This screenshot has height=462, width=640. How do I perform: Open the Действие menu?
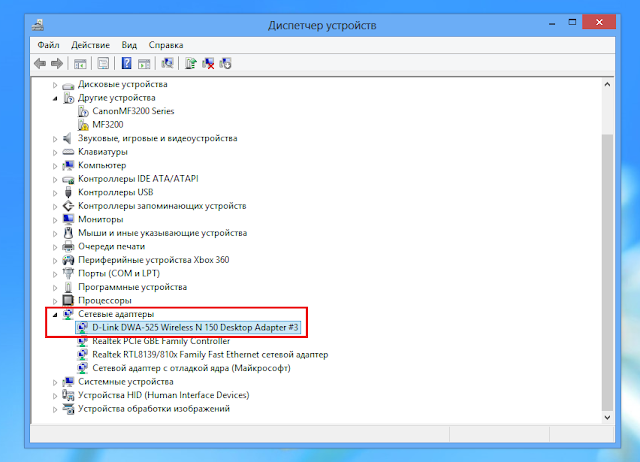pos(91,45)
